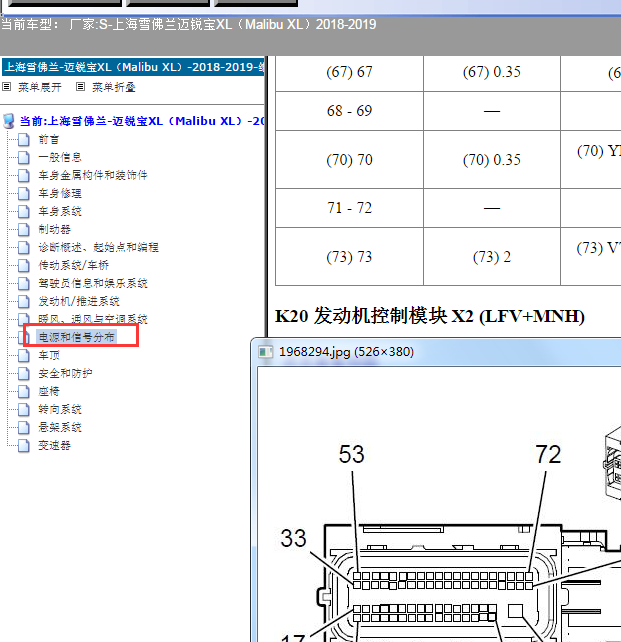Open 安全和防护 section
Image resolution: width=621 pixels, height=642 pixels.
tap(65, 374)
